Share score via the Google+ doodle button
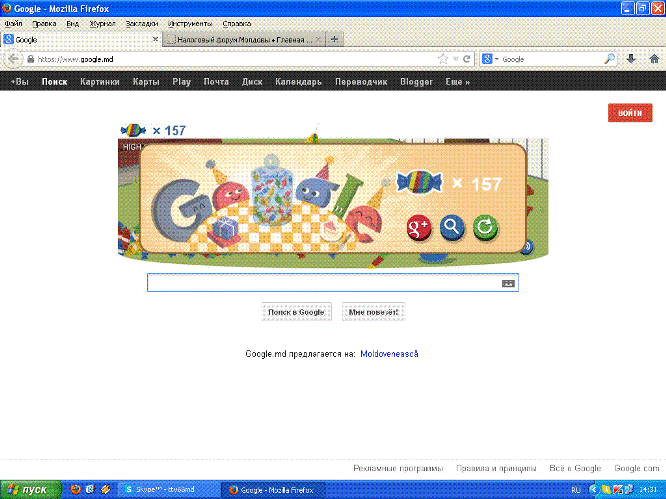This screenshot has height=499, width=666. [x=419, y=227]
